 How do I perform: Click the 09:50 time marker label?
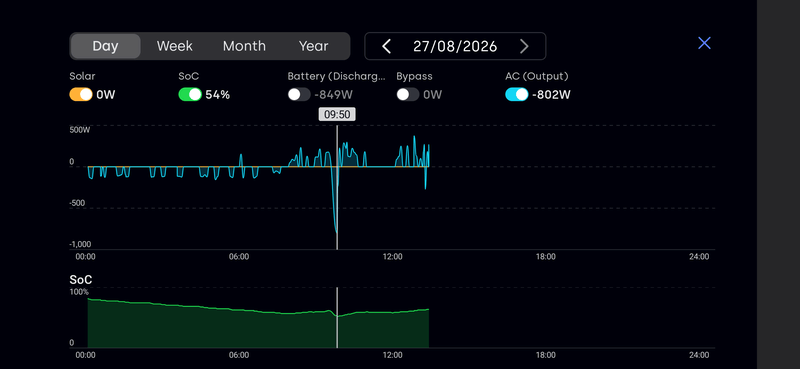pyautogui.click(x=337, y=114)
